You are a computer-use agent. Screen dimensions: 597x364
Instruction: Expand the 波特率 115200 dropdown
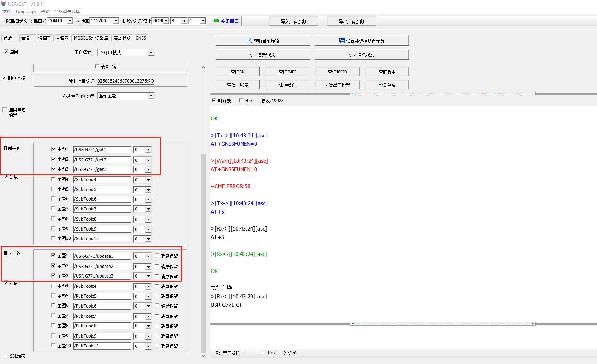(116, 21)
